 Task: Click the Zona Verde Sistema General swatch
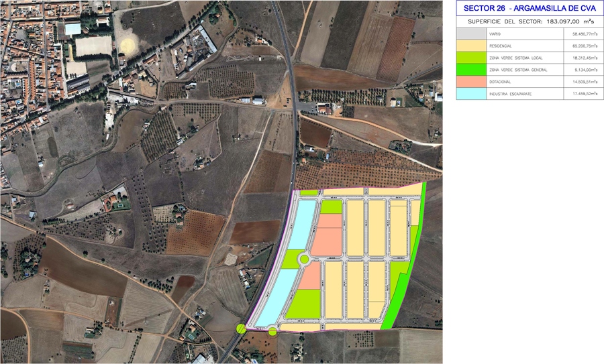[470, 70]
